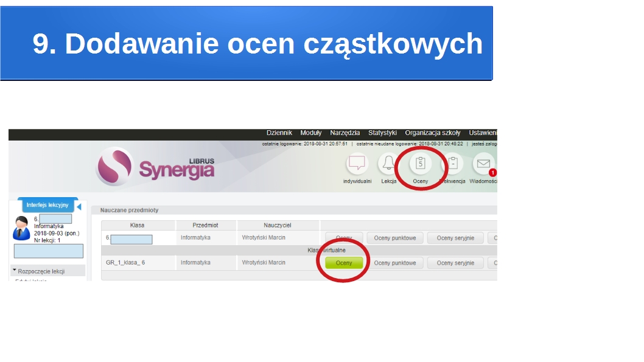Select the Frekwencja attendance icon
Image resolution: width=644 pixels, height=362 pixels.
point(452,164)
